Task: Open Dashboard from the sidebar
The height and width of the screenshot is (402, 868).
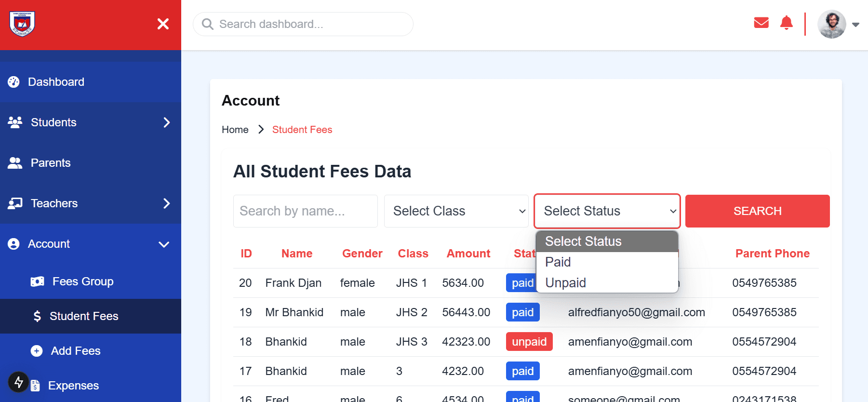Action: [x=56, y=82]
